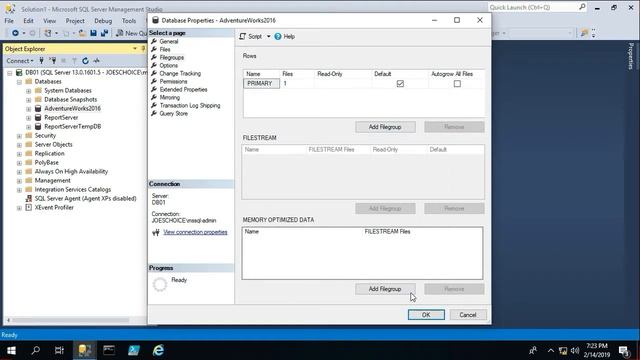640x360 pixels.
Task: Open the Query Store page
Action: tap(173, 113)
